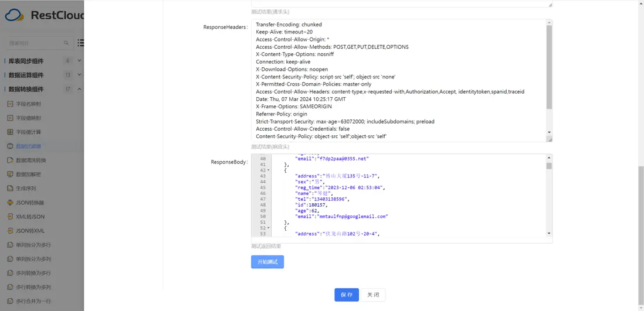
Task: Click the 数据加解密 component icon
Action: click(x=10, y=175)
